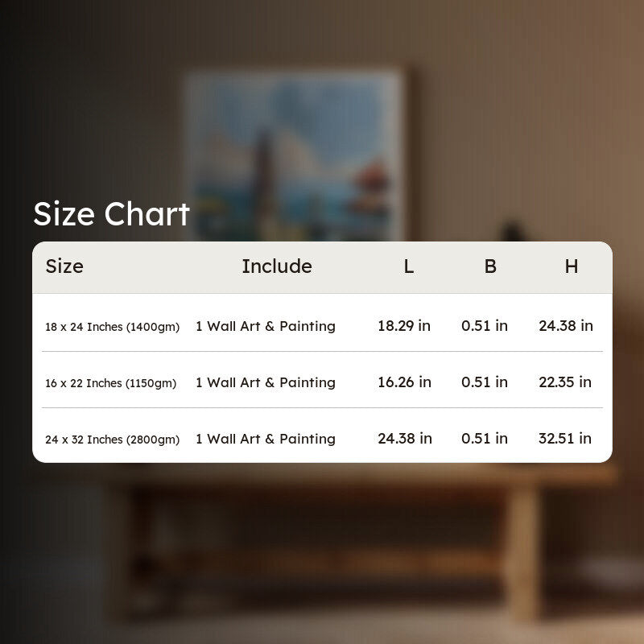This screenshot has width=644, height=644.
Task: Click the 16.26 in length value
Action: (x=405, y=382)
